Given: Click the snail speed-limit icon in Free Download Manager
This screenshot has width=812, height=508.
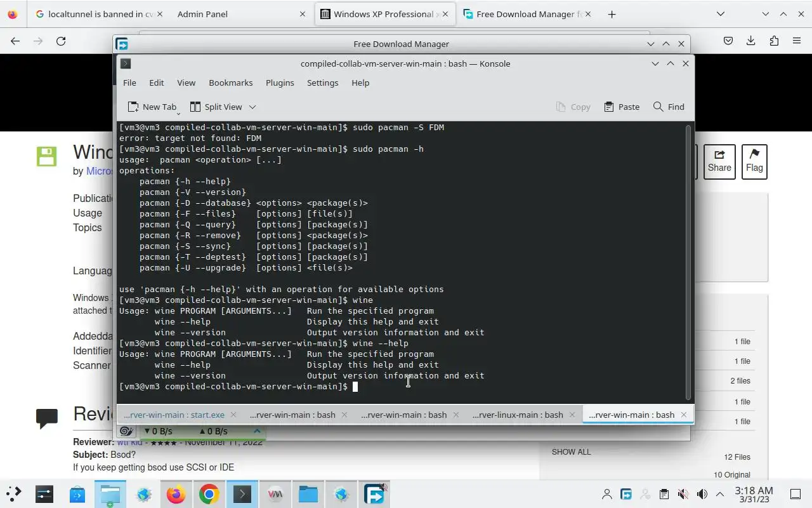Looking at the screenshot, I should point(126,431).
